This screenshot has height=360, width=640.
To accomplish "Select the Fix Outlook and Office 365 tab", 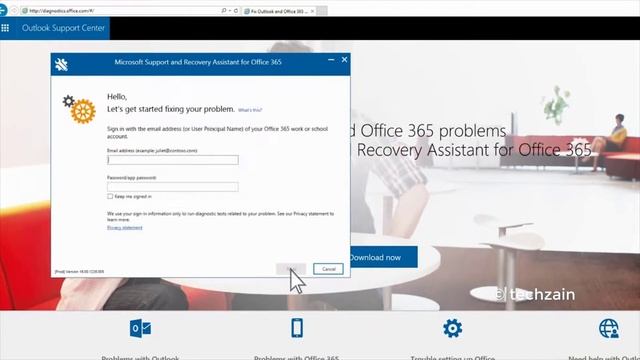I will pyautogui.click(x=280, y=11).
